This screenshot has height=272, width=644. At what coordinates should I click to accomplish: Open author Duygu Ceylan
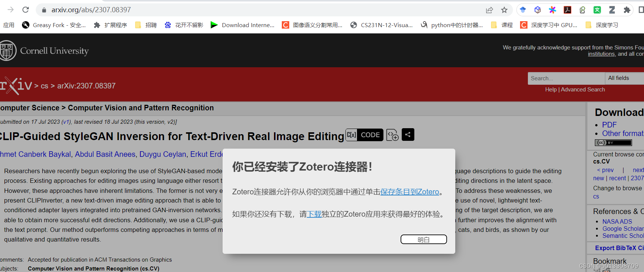click(x=163, y=154)
